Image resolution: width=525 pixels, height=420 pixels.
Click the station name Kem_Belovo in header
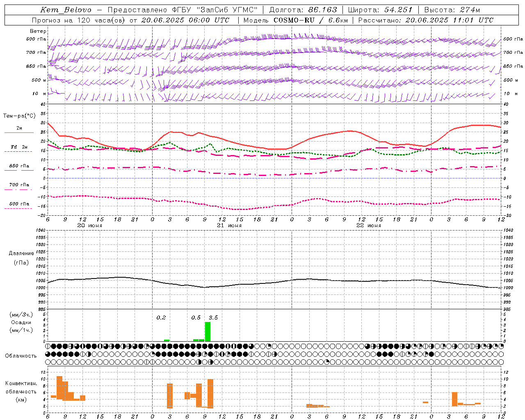coord(66,10)
